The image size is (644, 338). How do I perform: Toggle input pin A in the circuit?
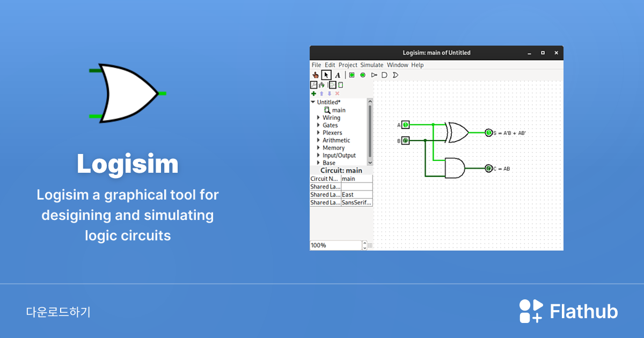(x=406, y=124)
